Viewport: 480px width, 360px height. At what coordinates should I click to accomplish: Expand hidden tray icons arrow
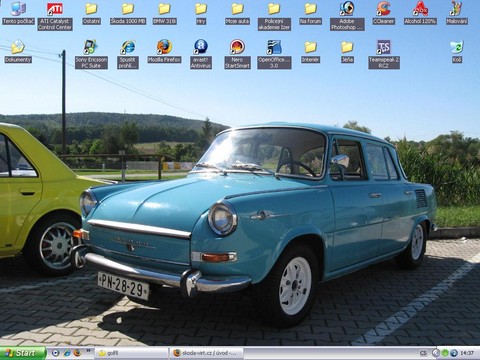point(435,353)
